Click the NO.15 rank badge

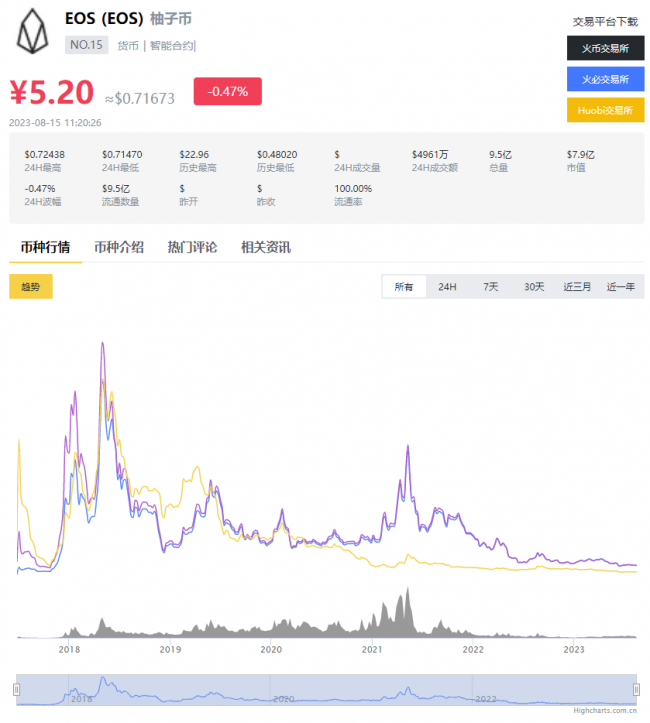pos(86,45)
